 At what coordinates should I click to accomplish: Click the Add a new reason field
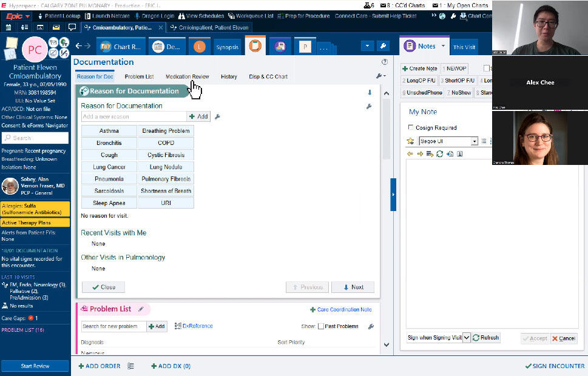coord(133,116)
